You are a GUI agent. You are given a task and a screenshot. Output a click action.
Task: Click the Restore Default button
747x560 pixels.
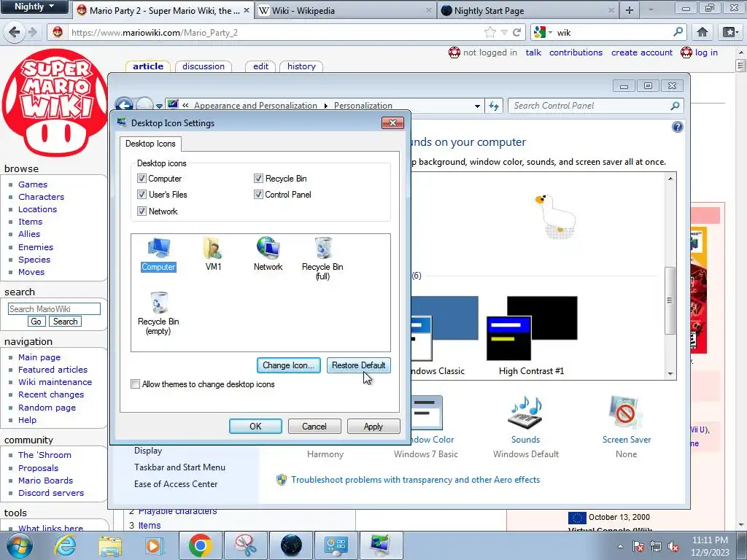[x=358, y=365]
